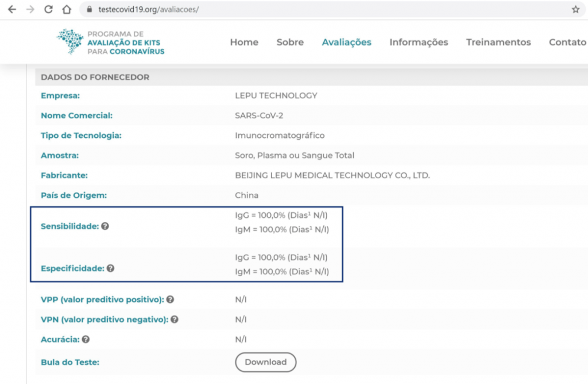Click VPN (valor preditivo negativo) label

(x=105, y=319)
